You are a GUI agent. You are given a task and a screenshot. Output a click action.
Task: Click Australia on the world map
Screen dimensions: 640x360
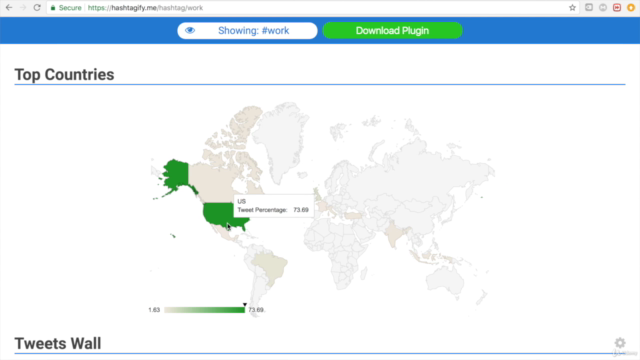coord(445,280)
